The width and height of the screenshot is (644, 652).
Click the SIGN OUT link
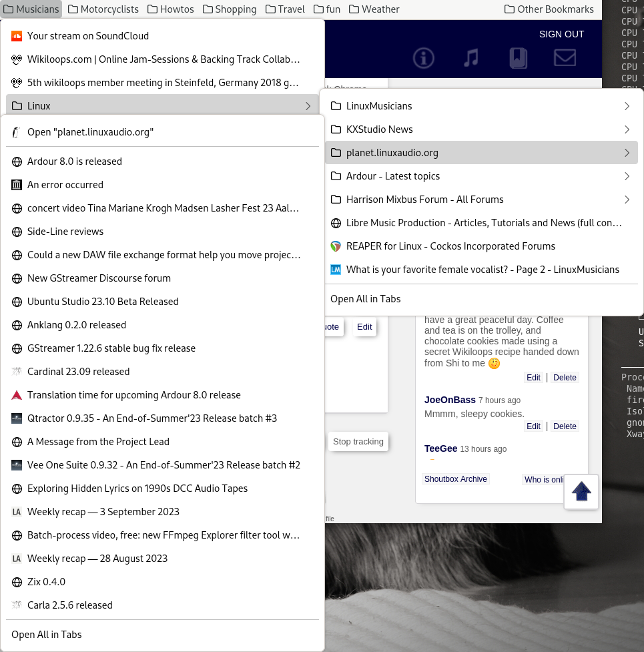pos(562,34)
